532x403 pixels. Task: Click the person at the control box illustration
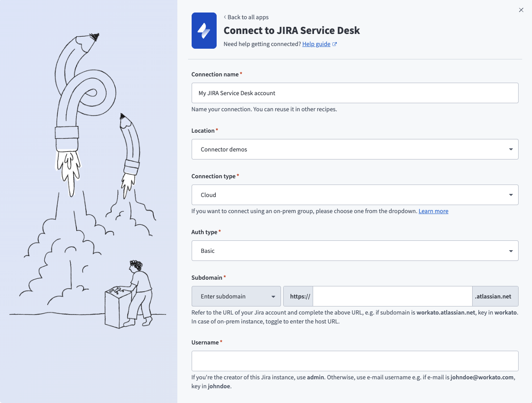(x=139, y=290)
